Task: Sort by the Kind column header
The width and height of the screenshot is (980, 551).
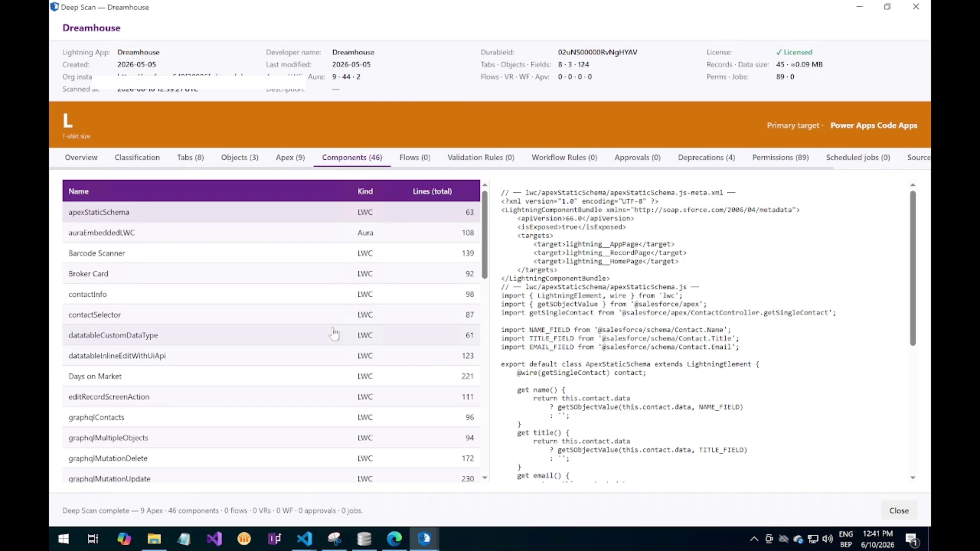Action: click(365, 191)
